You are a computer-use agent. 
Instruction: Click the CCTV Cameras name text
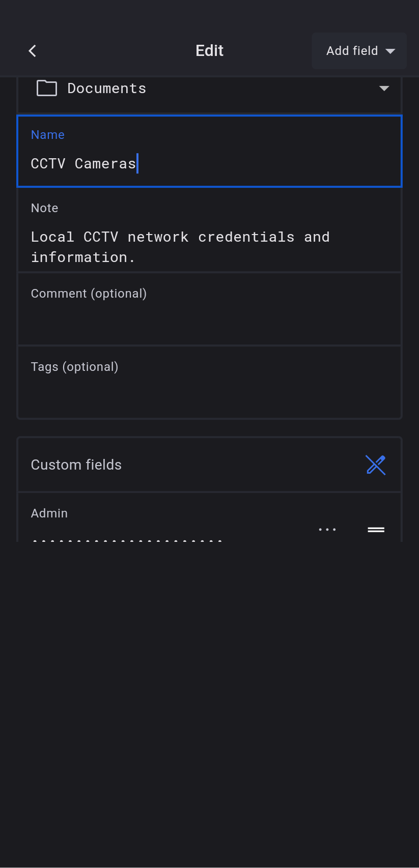click(x=83, y=164)
